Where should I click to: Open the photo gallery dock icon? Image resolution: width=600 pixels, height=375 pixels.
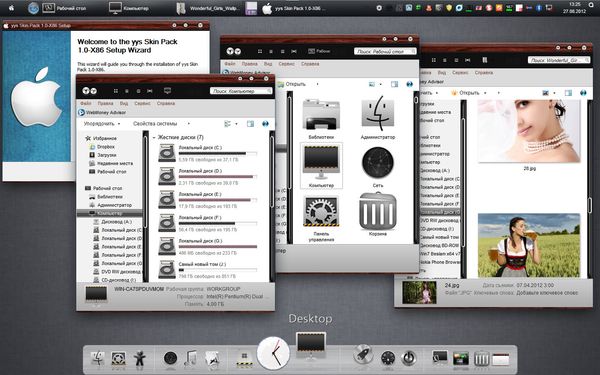[x=461, y=358]
